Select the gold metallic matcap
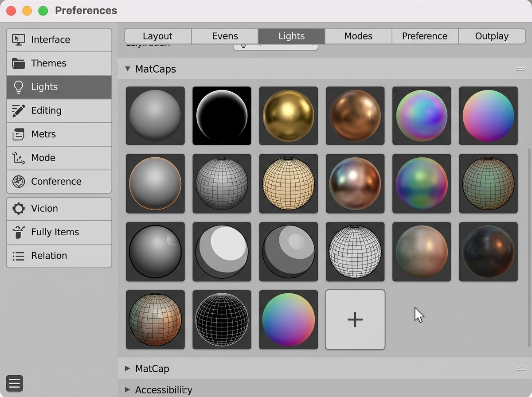 289,116
